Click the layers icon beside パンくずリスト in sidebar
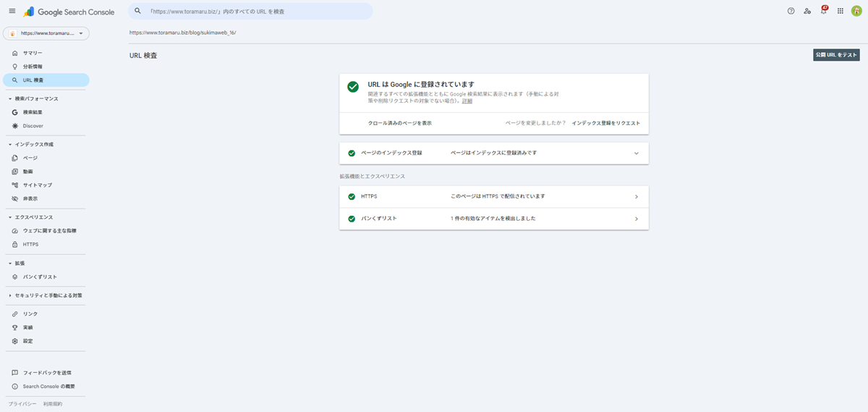This screenshot has height=412, width=868. [14, 277]
